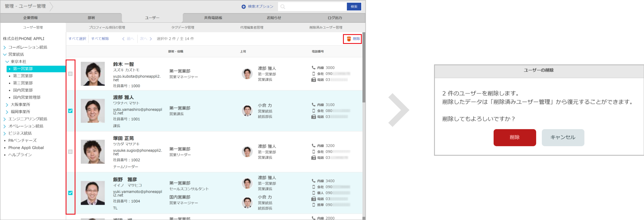Click the すべて選択 link
The width and height of the screenshot is (644, 220).
pyautogui.click(x=77, y=39)
